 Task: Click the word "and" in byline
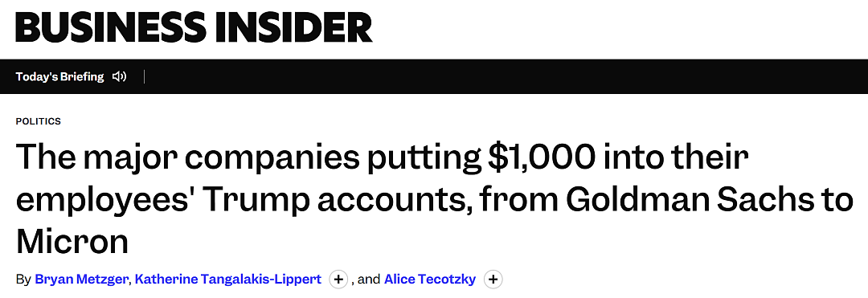pos(369,280)
